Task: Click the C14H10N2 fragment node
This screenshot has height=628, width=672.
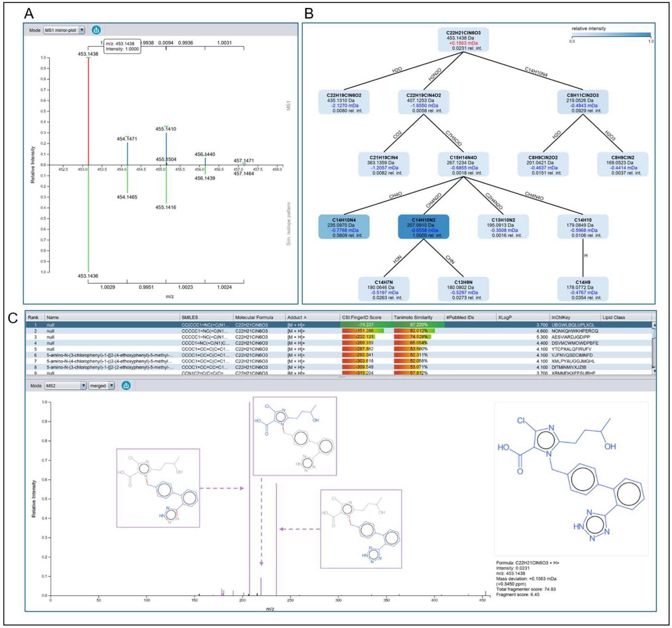Action: pyautogui.click(x=424, y=227)
